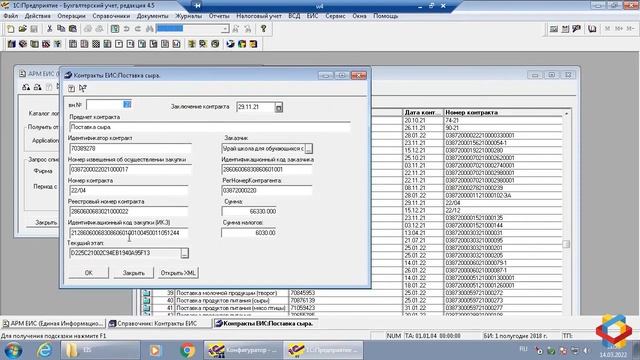Click the Открыть XML button
Viewport: 640px width, 360px height.
pos(178,273)
